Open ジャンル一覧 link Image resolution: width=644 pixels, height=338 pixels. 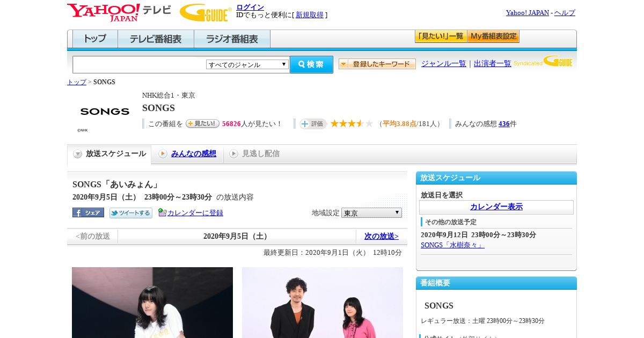coord(444,64)
